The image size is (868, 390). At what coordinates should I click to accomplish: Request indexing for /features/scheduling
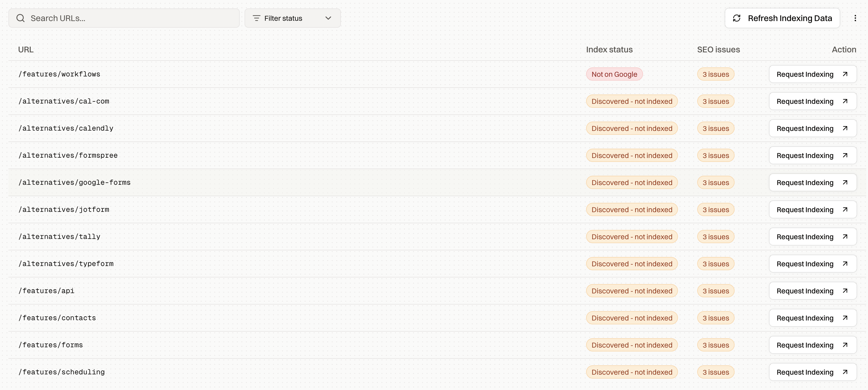813,372
